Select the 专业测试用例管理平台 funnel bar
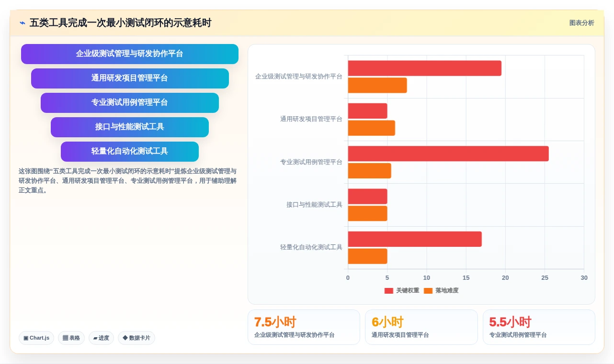The height and width of the screenshot is (364, 614). [130, 103]
